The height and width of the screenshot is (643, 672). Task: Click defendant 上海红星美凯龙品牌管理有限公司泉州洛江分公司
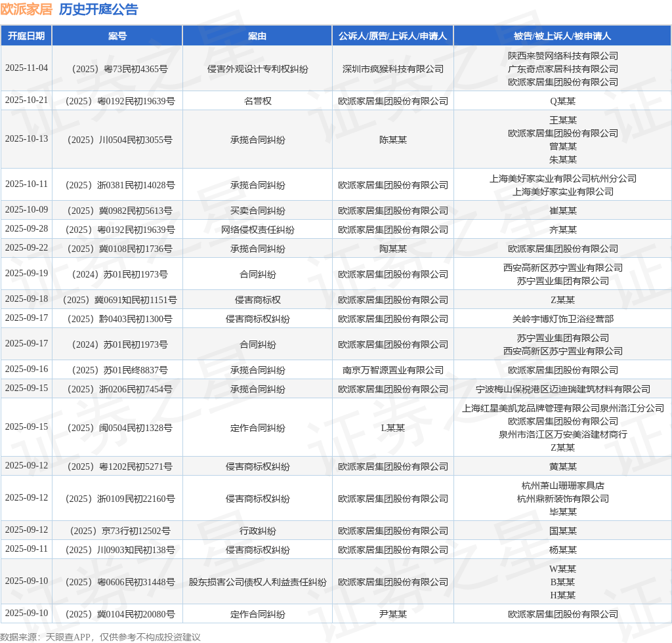coord(562,408)
